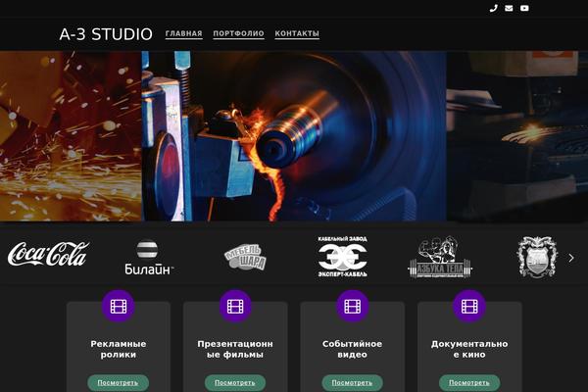
Task: Open the КОНТАКТЫ menu item
Action: pos(297,33)
